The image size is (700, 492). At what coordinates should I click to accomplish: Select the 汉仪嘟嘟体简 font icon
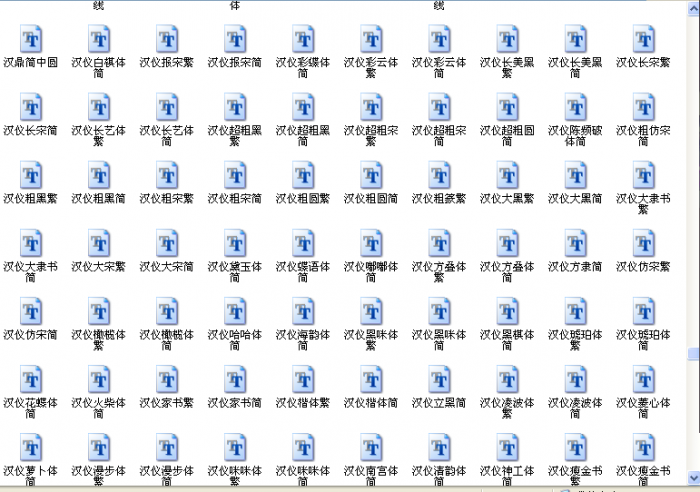(x=371, y=244)
